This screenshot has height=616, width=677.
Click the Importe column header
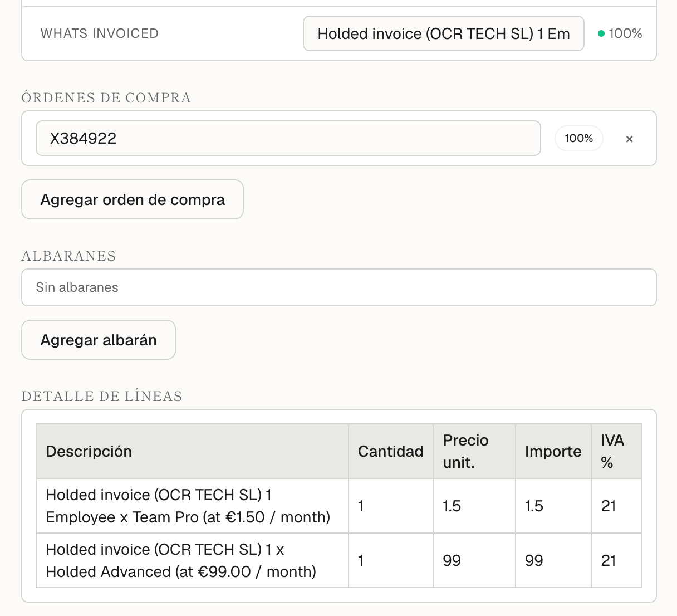[x=553, y=451]
